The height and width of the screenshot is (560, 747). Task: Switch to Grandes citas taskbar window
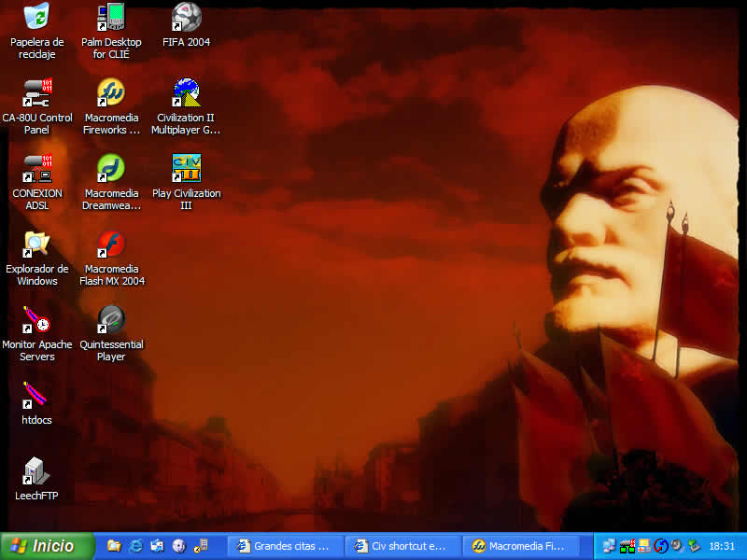tap(285, 546)
